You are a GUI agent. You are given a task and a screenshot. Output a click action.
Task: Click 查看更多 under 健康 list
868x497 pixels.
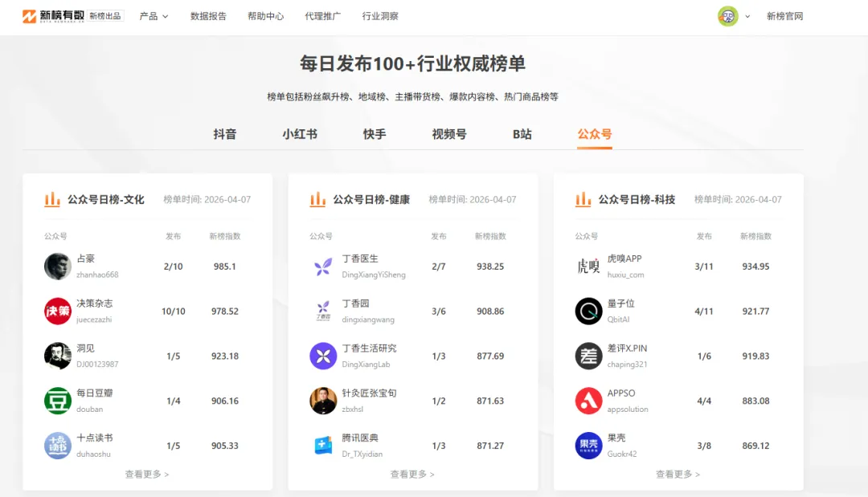pyautogui.click(x=412, y=475)
